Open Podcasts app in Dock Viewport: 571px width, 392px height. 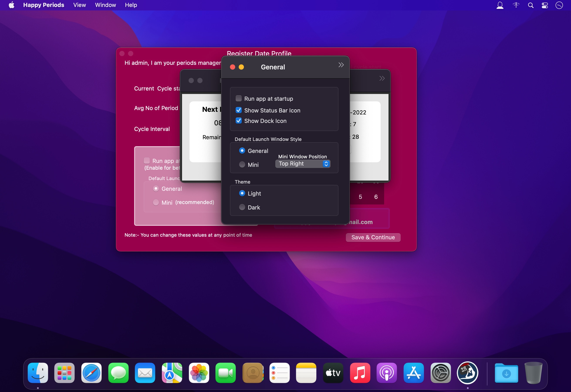(387, 373)
